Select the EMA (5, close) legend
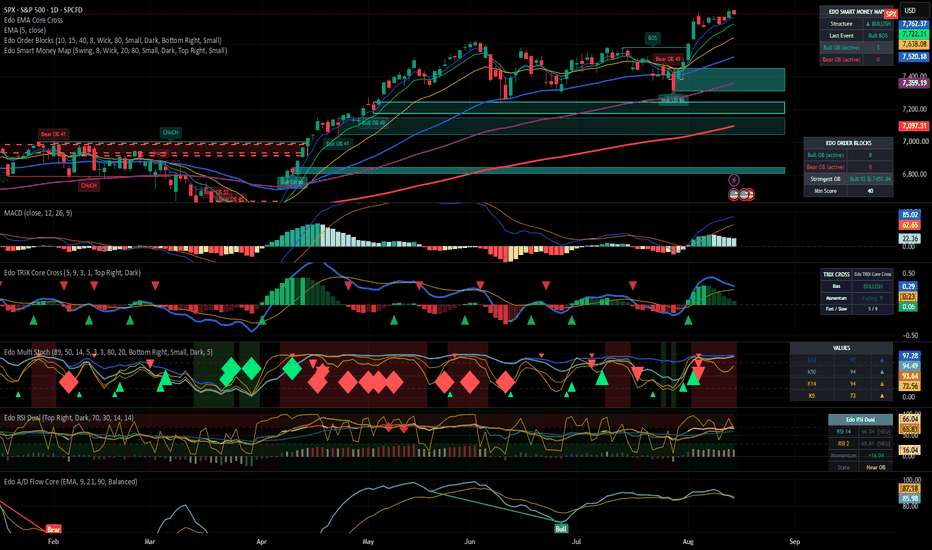This screenshot has height=550, width=932. (25, 30)
